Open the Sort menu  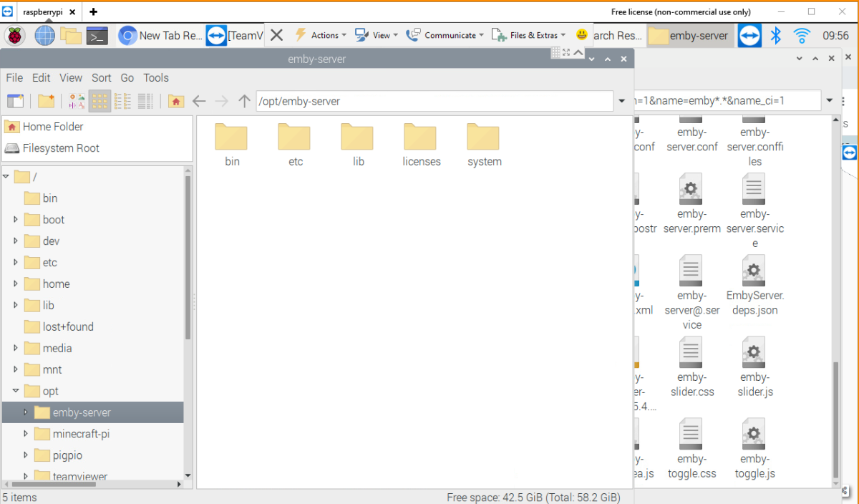[102, 78]
